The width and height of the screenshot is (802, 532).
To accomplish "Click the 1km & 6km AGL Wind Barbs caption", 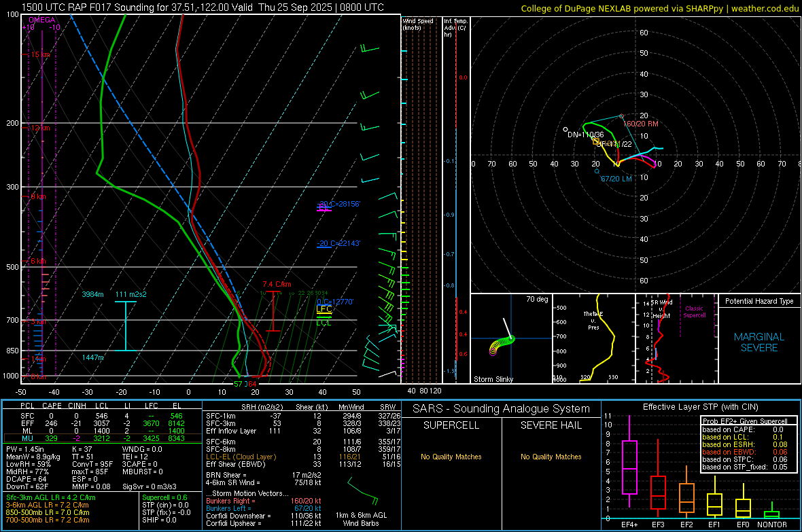I will (361, 519).
